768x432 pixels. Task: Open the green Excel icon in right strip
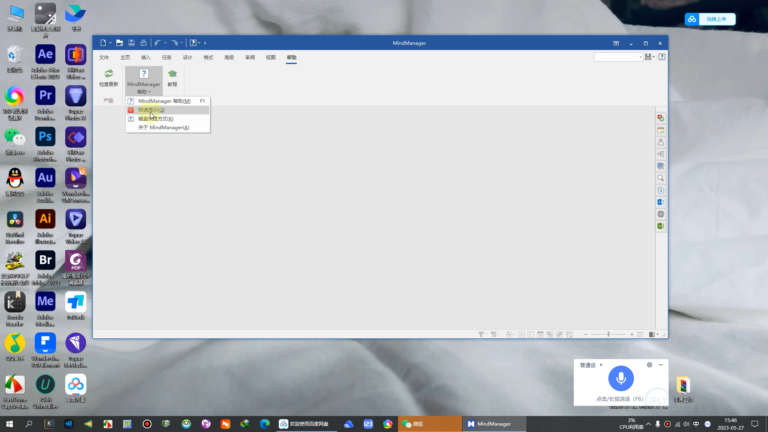(x=661, y=226)
